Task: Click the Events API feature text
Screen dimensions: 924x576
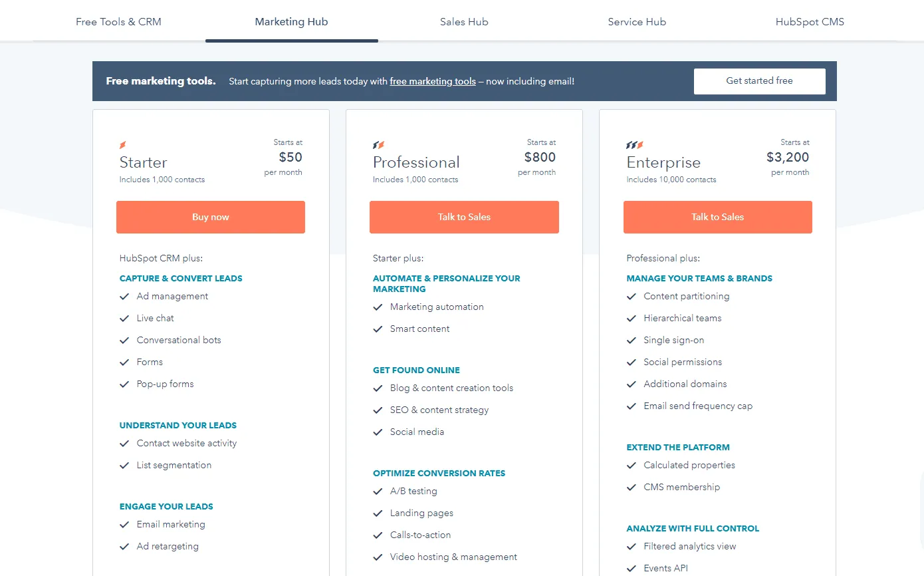Action: click(x=666, y=569)
